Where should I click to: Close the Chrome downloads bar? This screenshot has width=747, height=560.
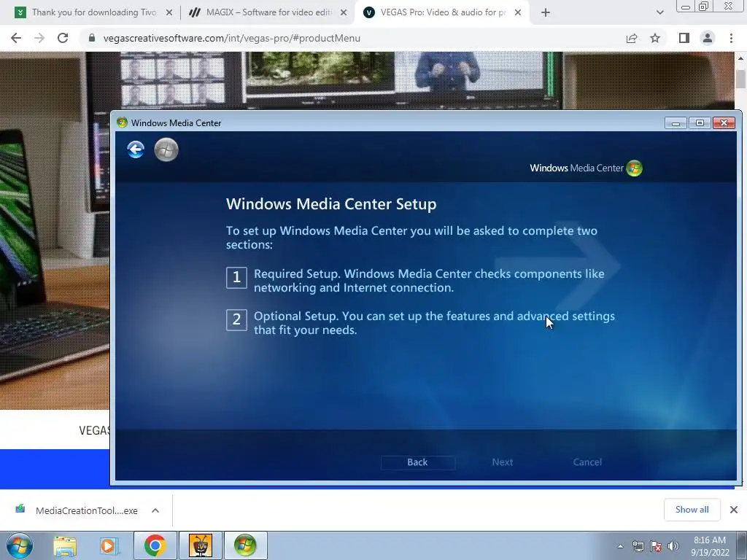click(x=734, y=510)
